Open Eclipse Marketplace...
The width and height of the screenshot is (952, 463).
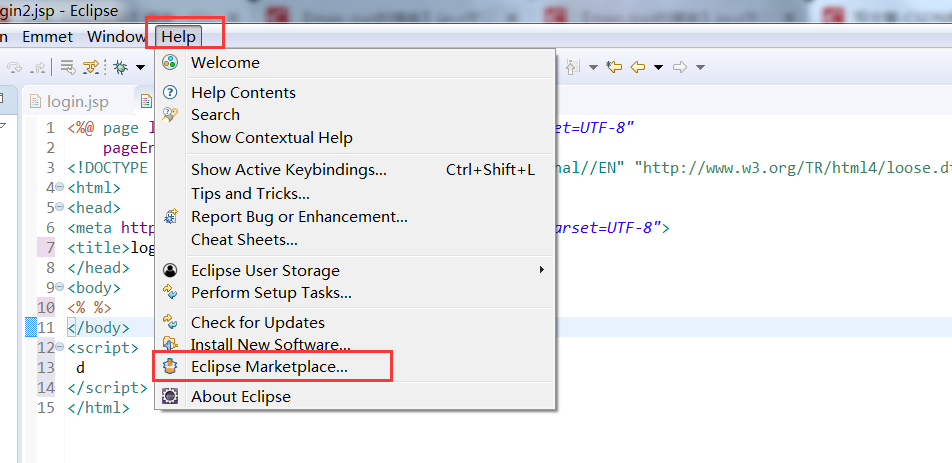(355, 367)
